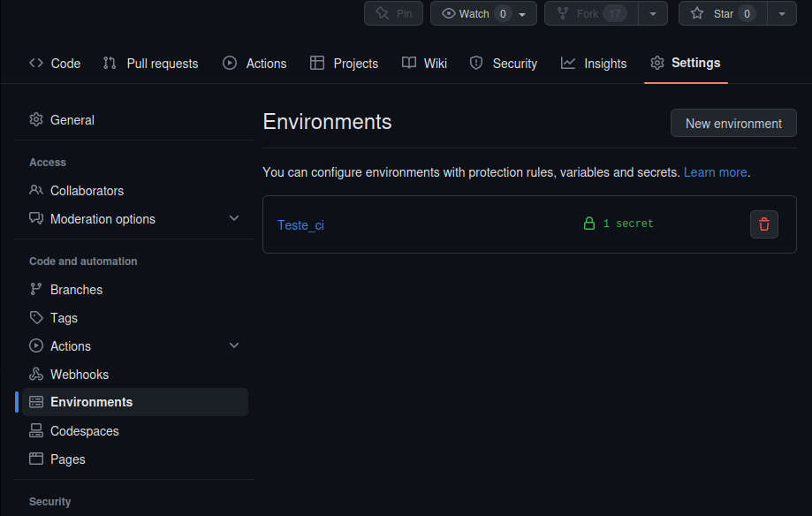Click the fork icon on Fork button

click(563, 13)
